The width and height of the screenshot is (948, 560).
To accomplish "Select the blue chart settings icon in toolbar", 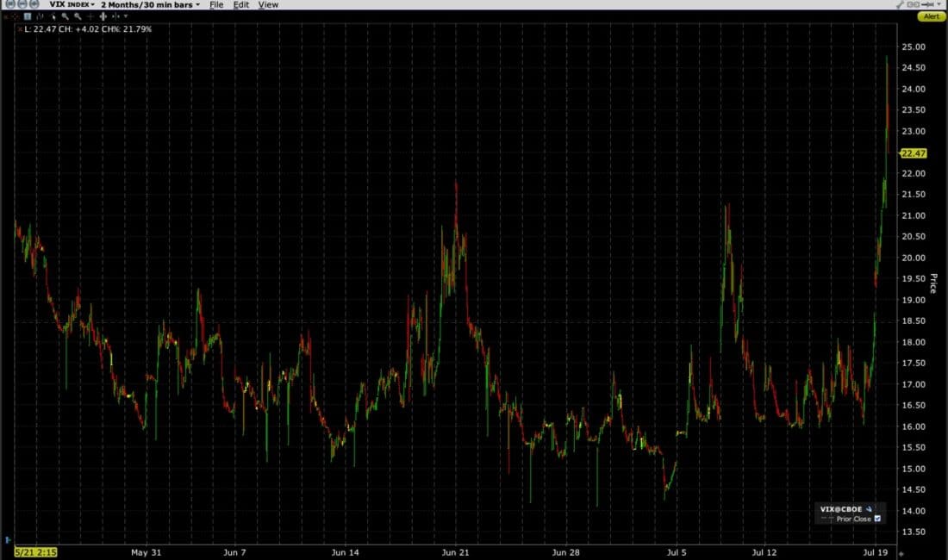I will [x=27, y=16].
